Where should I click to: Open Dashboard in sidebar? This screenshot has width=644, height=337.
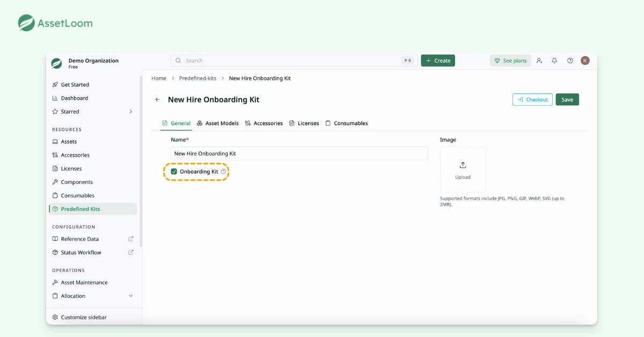click(93, 98)
